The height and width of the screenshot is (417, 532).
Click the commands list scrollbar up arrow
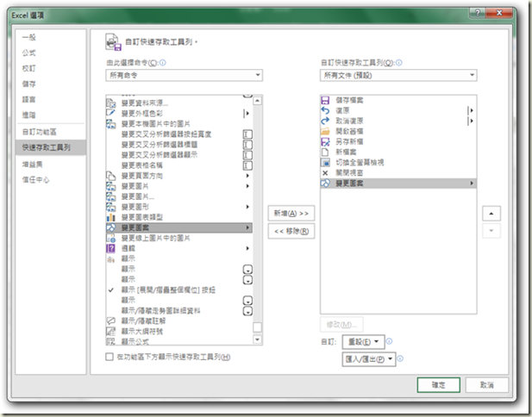coord(258,100)
